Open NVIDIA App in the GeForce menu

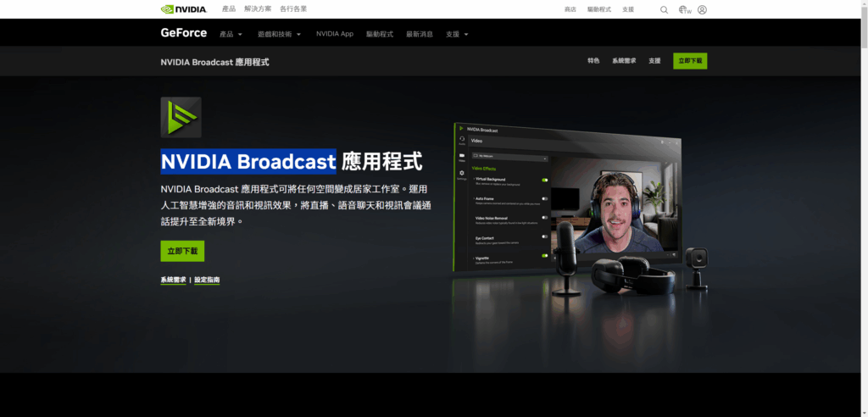[335, 34]
